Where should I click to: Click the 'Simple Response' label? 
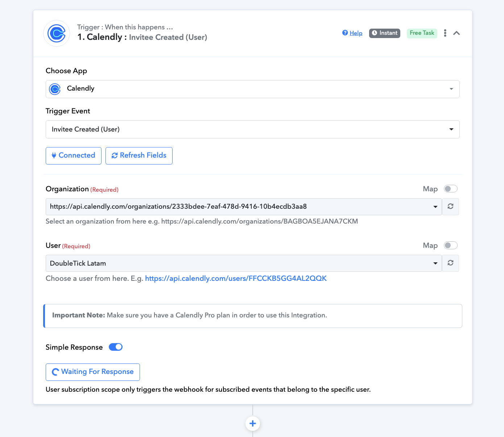74,347
